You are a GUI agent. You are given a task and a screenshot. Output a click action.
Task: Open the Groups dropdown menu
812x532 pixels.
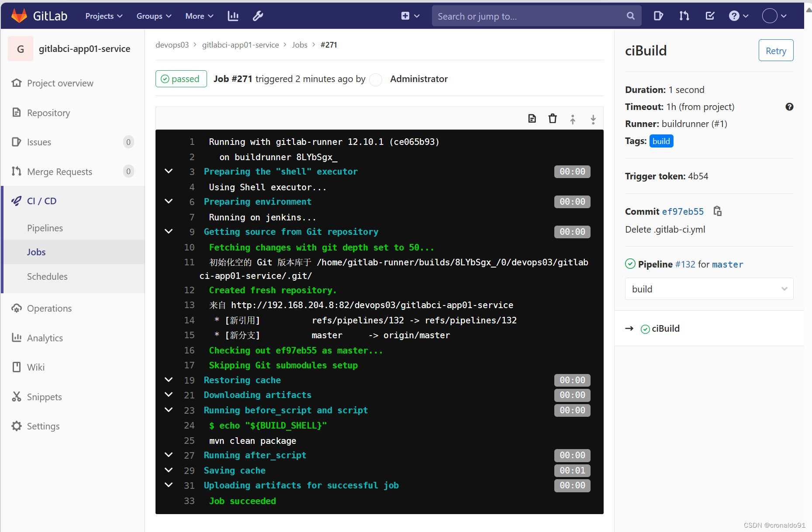click(154, 16)
